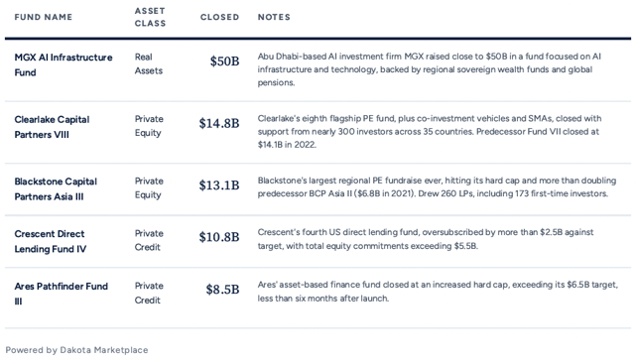Click the Fund Name column header
The width and height of the screenshot is (636, 364).
click(x=44, y=17)
